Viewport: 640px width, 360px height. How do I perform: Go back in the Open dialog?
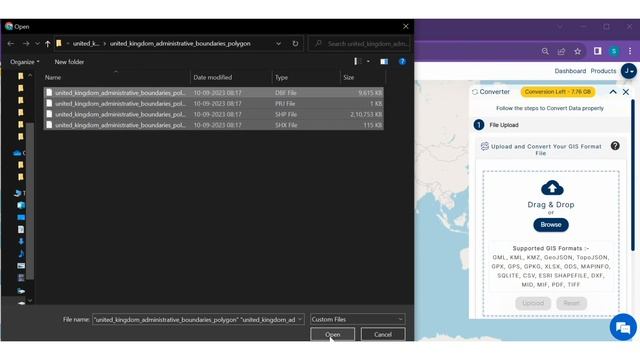click(11, 43)
